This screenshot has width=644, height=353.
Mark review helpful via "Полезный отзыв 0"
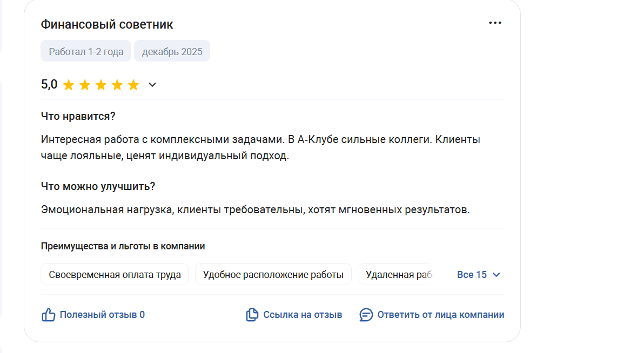(102, 315)
